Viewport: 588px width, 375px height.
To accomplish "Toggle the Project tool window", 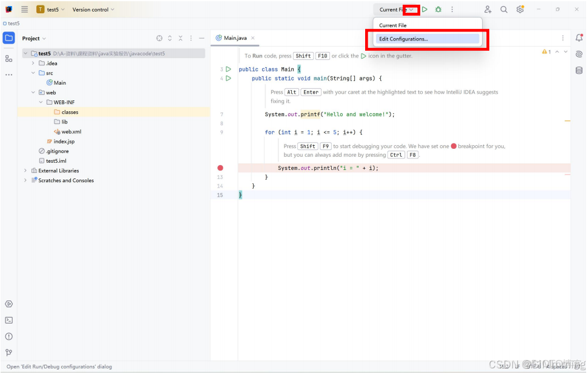I will (8, 37).
